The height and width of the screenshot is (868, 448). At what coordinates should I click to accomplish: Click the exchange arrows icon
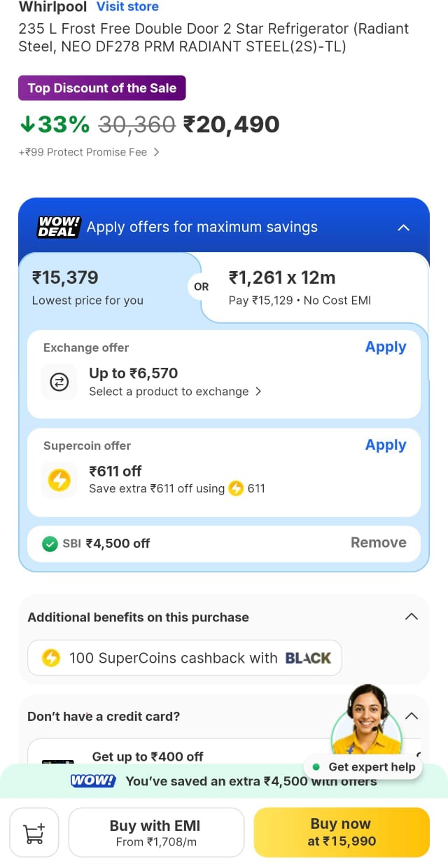point(59,382)
